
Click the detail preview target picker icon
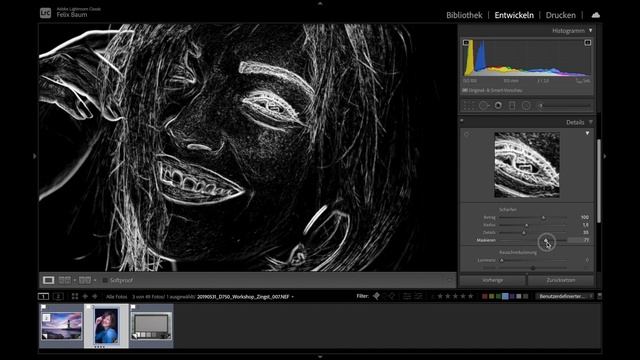(467, 134)
